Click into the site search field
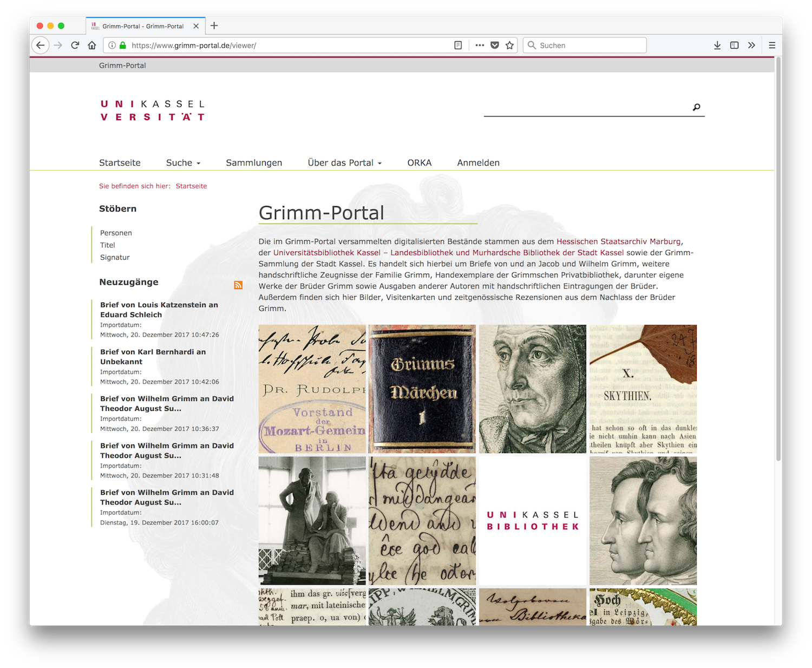This screenshot has height=668, width=812. (x=587, y=107)
